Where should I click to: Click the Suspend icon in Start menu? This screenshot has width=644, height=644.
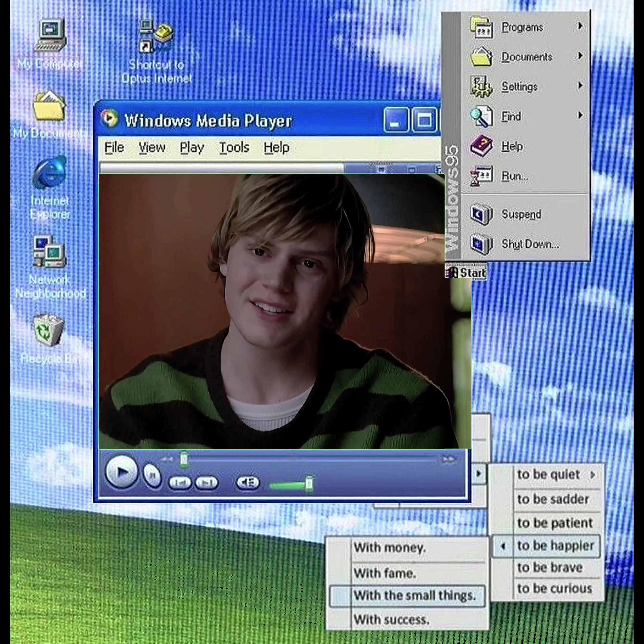[481, 214]
